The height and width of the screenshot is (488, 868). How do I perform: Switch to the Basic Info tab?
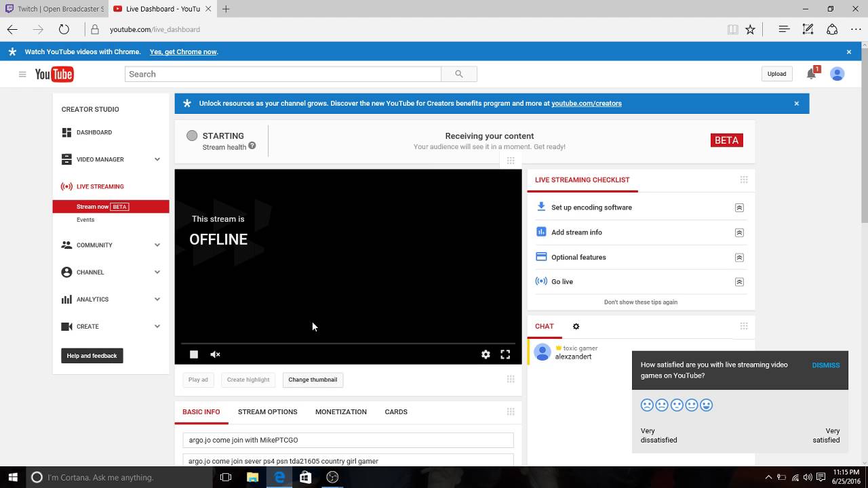[x=201, y=412]
